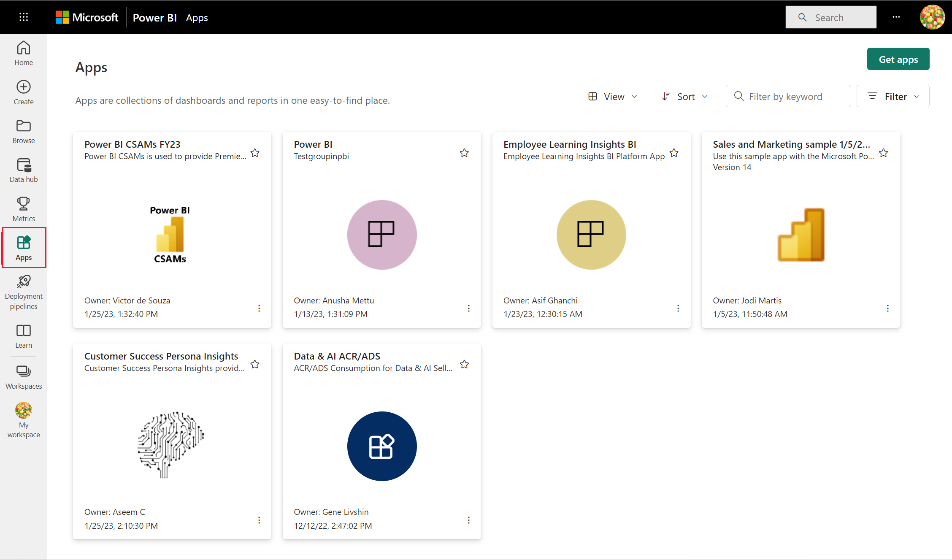Image resolution: width=952 pixels, height=560 pixels.
Task: Open the Sort dropdown
Action: point(685,97)
